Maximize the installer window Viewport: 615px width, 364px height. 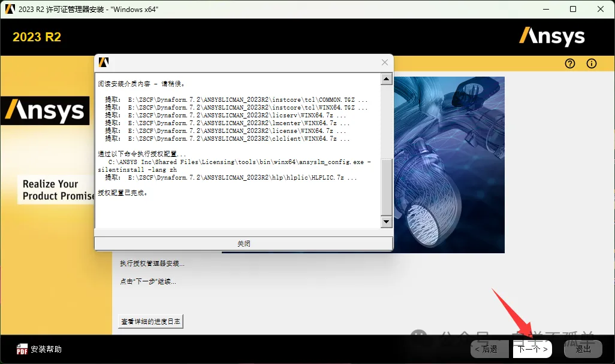coord(573,9)
